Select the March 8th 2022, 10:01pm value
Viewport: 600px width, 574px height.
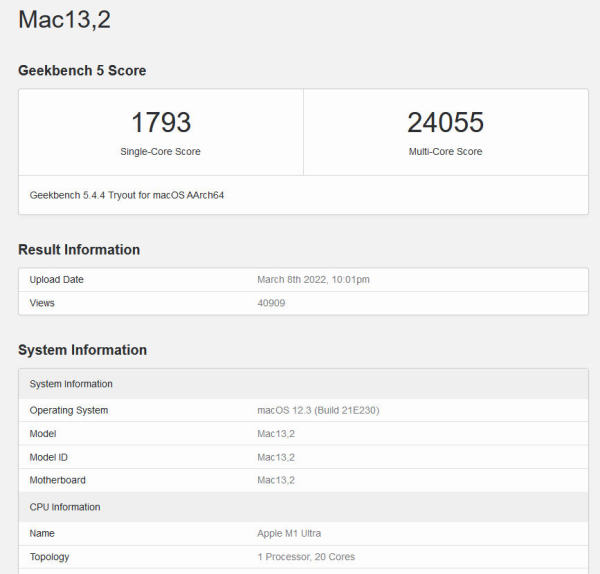pos(313,280)
